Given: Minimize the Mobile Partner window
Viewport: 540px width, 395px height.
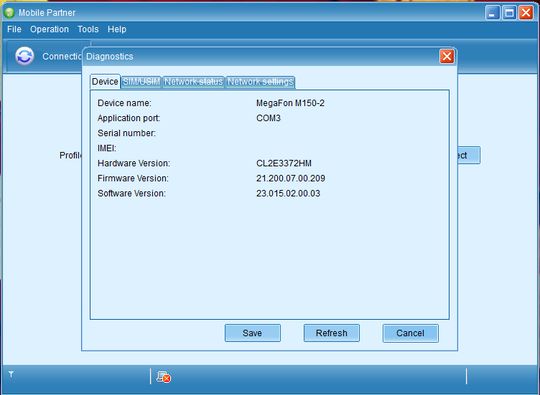Looking at the screenshot, I should [492, 13].
